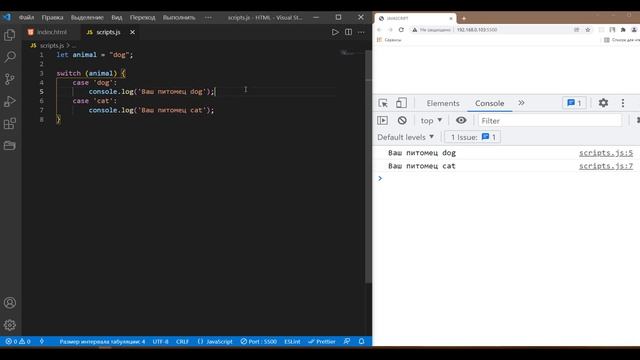Run the code with the play icon
Viewport: 640px width, 360px height.
(x=335, y=32)
